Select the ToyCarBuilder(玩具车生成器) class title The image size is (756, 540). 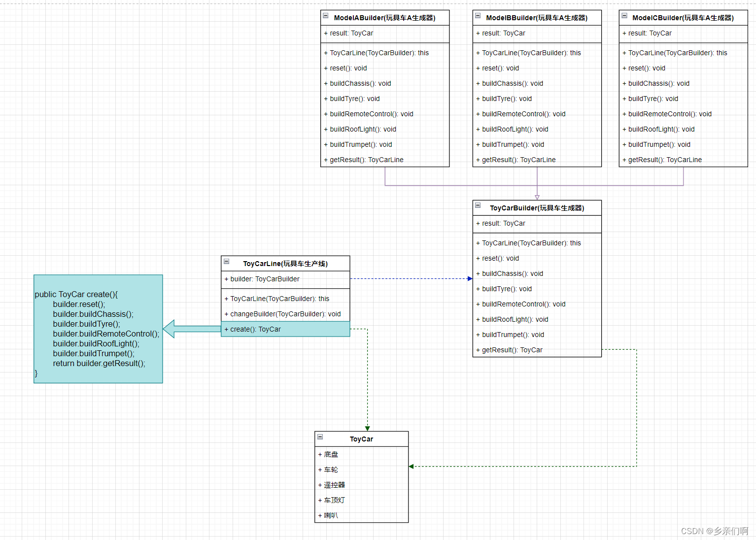click(x=537, y=208)
